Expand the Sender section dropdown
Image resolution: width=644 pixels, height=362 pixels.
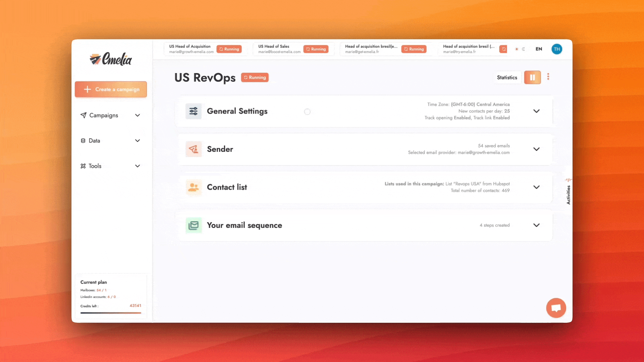pos(537,149)
